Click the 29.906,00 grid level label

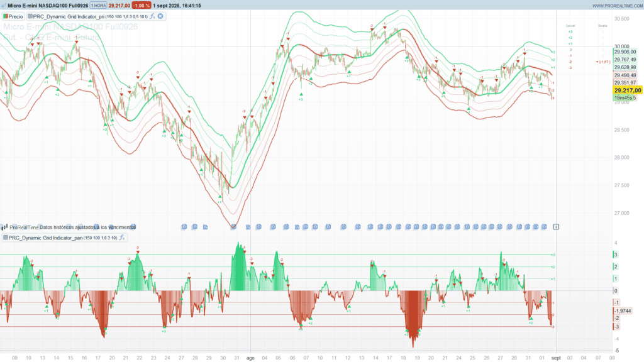pyautogui.click(x=625, y=52)
